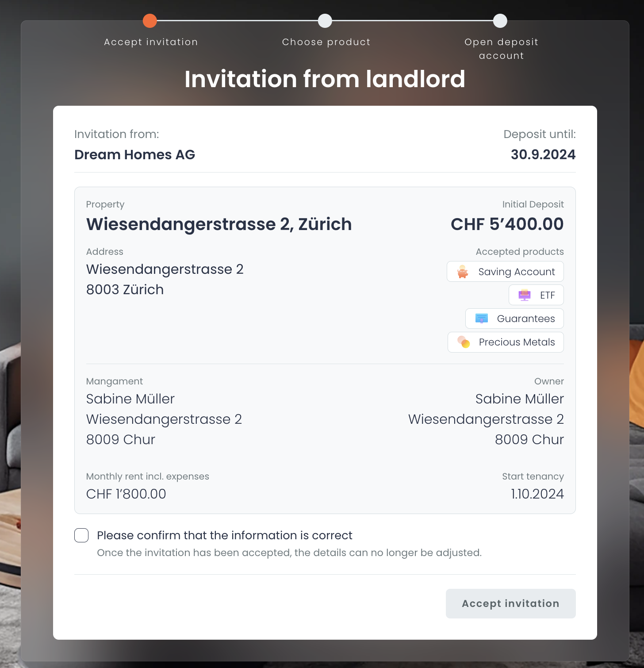The height and width of the screenshot is (668, 644).
Task: Select the Guarantees card icon
Action: tap(482, 319)
